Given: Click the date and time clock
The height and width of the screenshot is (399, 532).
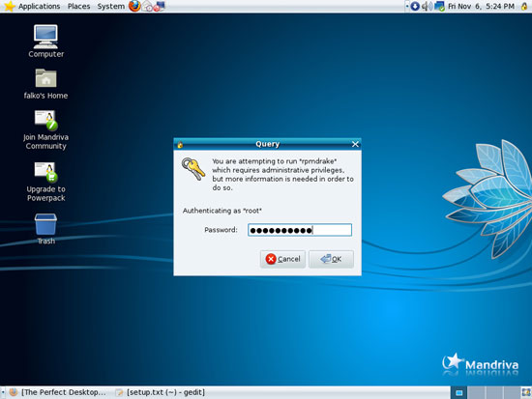Looking at the screenshot, I should tap(481, 6).
